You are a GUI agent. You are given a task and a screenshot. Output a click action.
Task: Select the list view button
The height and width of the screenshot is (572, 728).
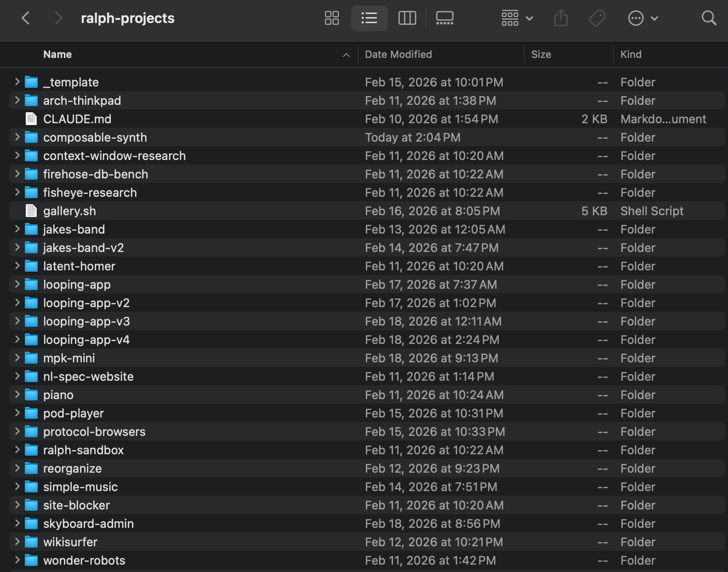click(x=369, y=18)
